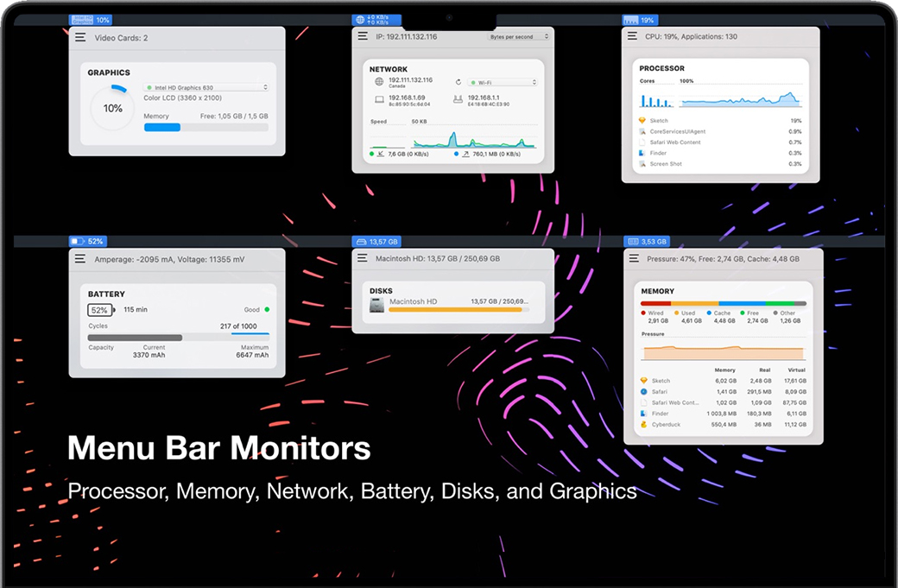Open the Disks panel hamburger menu
The image size is (898, 588).
[363, 258]
